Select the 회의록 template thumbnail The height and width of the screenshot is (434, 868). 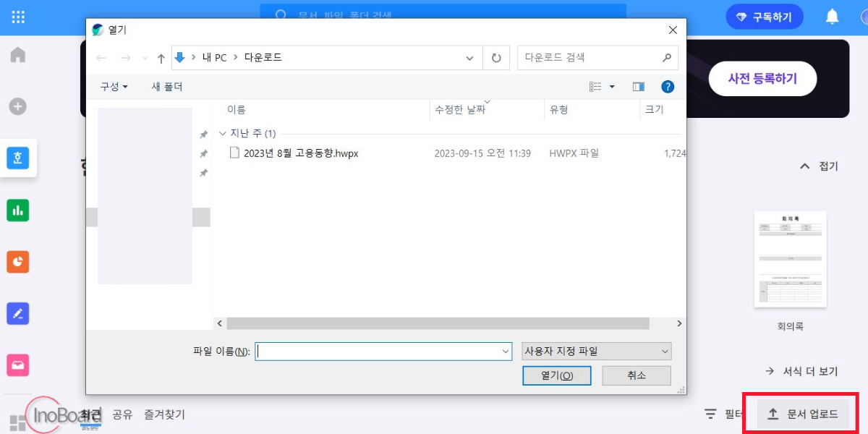point(791,260)
